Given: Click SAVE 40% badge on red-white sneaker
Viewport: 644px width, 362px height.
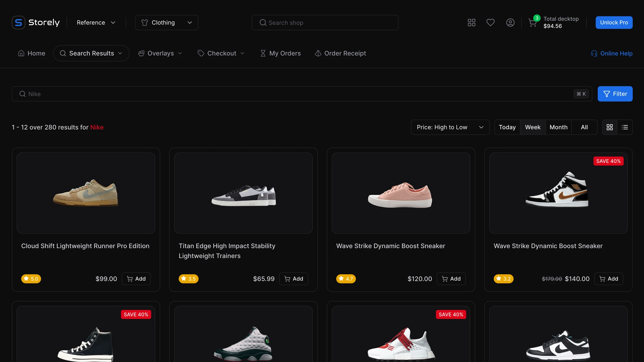Looking at the screenshot, I should click(451, 314).
